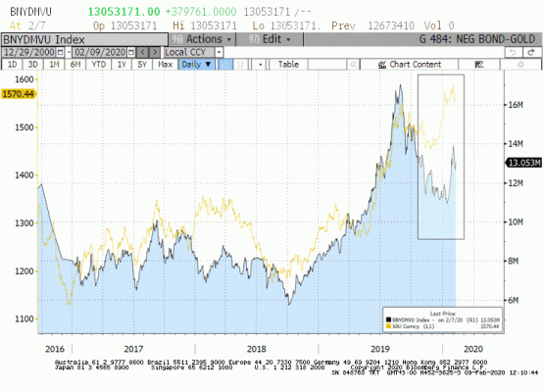The height and width of the screenshot is (392, 544).
Task: Shift date range backward with left arrow
Action: click(x=142, y=52)
